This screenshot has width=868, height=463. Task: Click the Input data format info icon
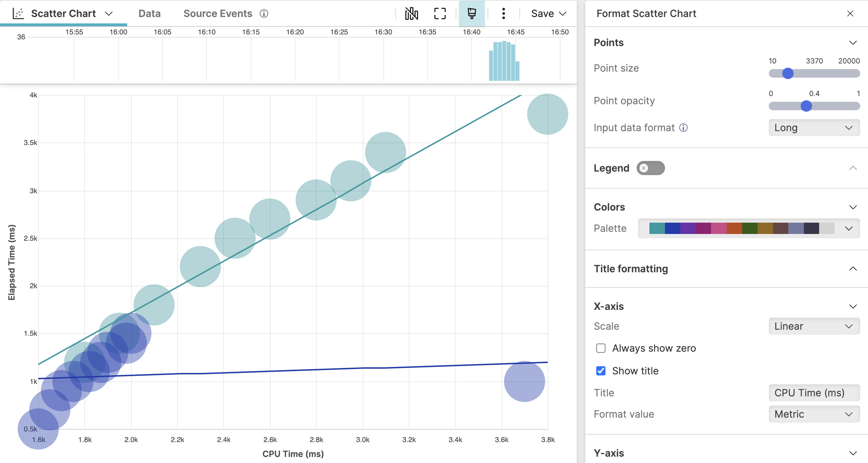coord(683,128)
